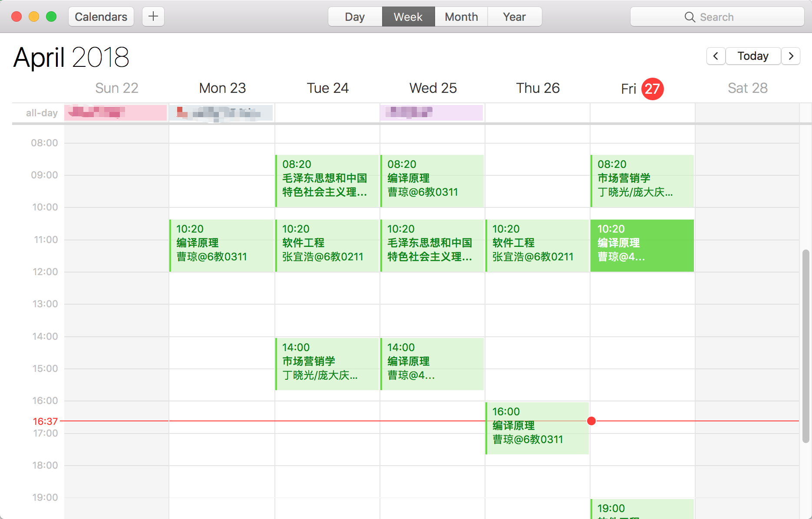
Task: Jump to Today
Action: [x=753, y=56]
